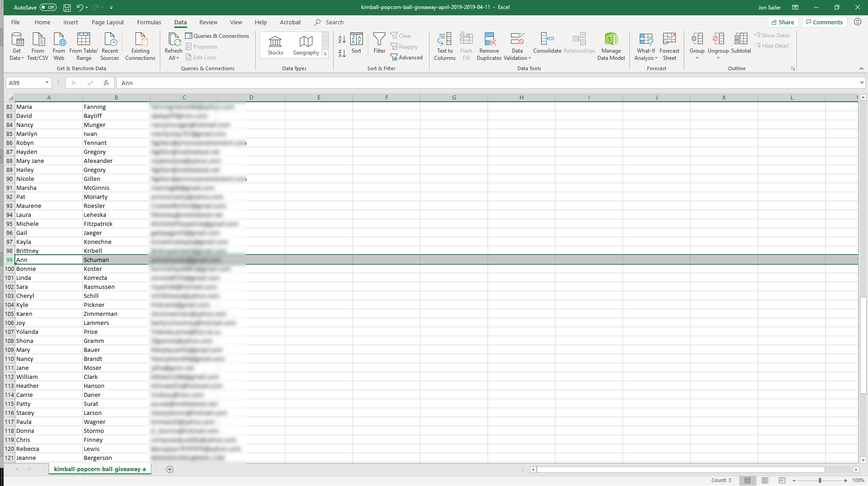Viewport: 868px width, 486px height.
Task: Expand the Name Box dropdown
Action: point(47,83)
